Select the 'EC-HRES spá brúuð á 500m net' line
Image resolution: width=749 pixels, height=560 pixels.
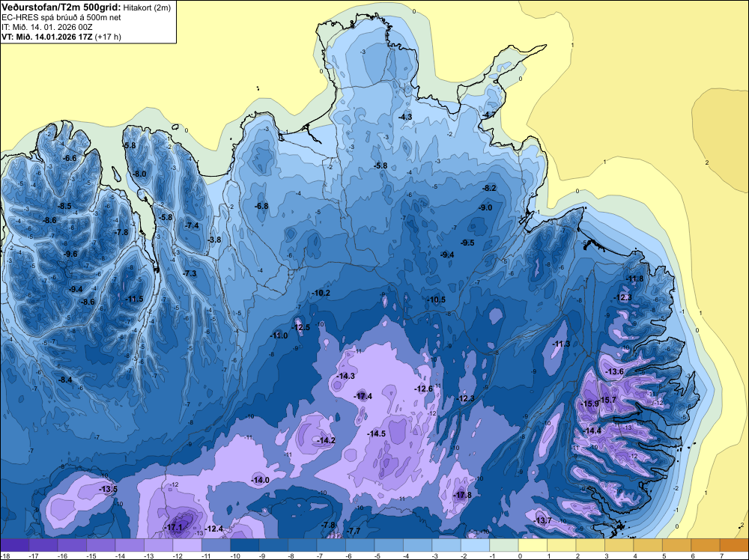61,18
